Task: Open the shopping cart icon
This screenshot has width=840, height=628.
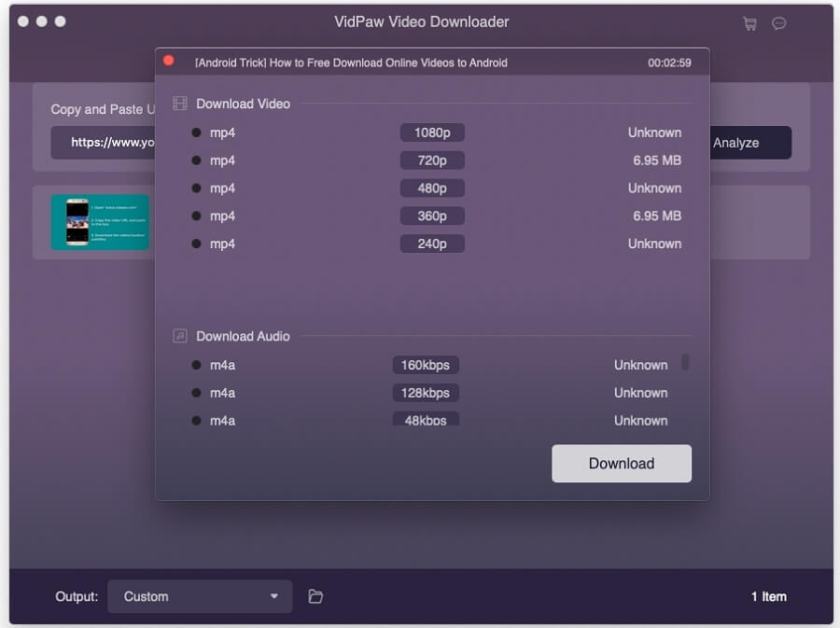Action: (x=749, y=23)
